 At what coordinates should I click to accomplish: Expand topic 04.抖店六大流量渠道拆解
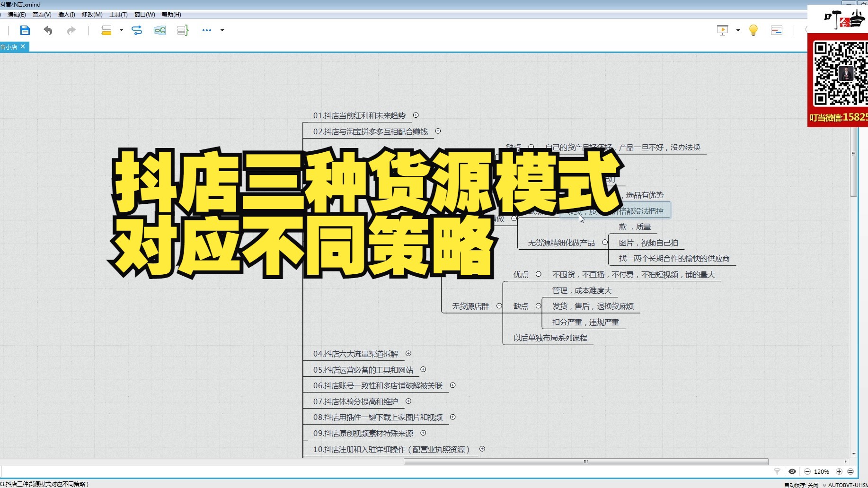408,353
